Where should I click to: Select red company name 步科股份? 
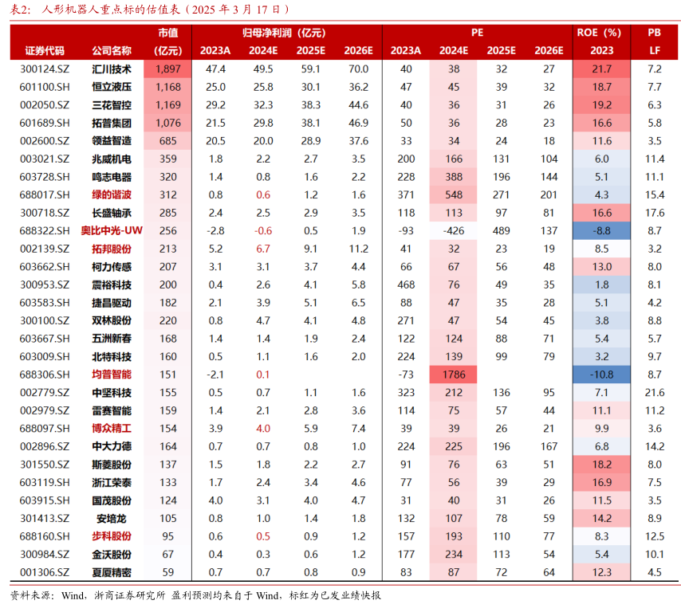[112, 536]
